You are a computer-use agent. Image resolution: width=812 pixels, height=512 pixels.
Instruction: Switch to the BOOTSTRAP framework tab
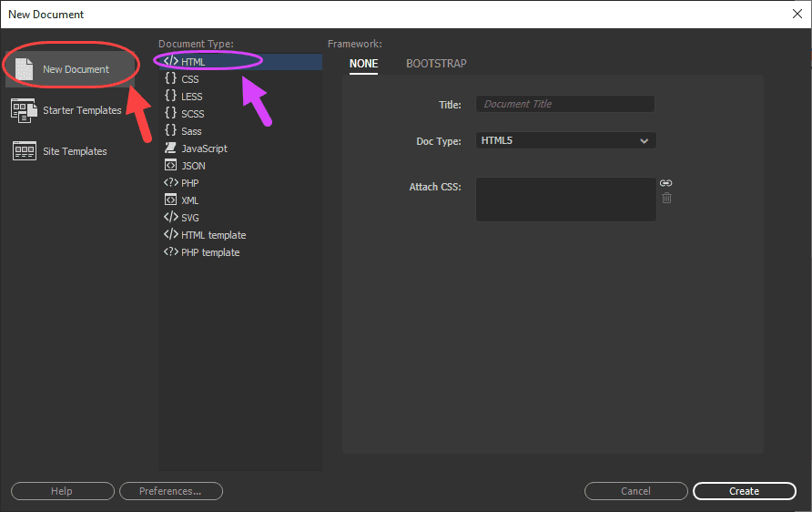click(x=436, y=64)
